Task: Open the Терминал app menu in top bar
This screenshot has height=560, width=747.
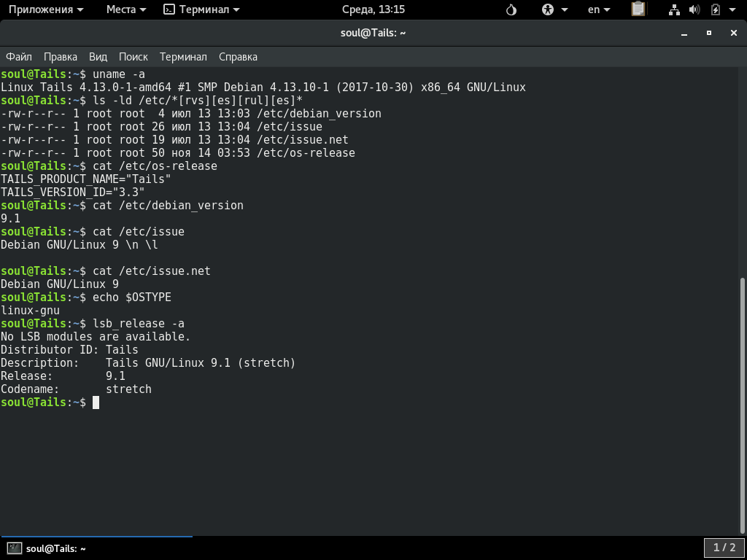Action: pyautogui.click(x=201, y=9)
